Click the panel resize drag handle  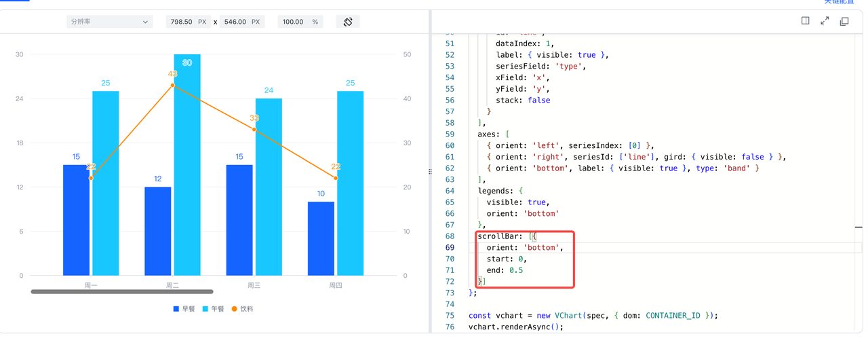pyautogui.click(x=430, y=172)
